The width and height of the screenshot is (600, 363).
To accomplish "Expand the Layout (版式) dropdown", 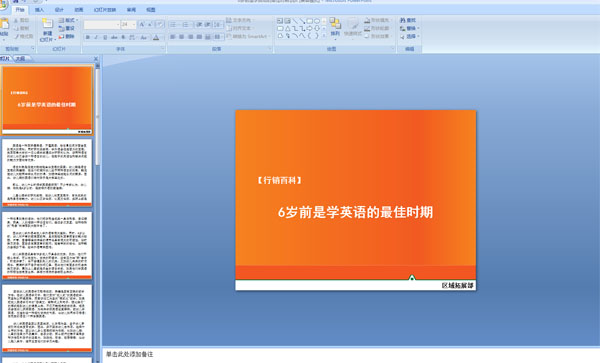I will tap(68, 20).
